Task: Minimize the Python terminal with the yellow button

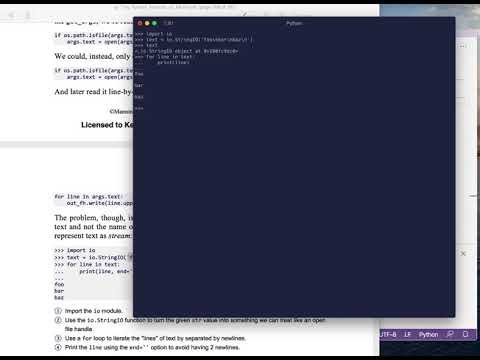Action: 147,23
